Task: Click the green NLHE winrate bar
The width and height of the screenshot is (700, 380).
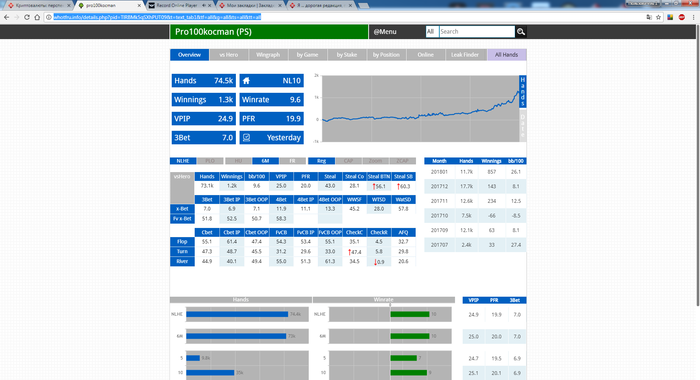Action: click(410, 314)
